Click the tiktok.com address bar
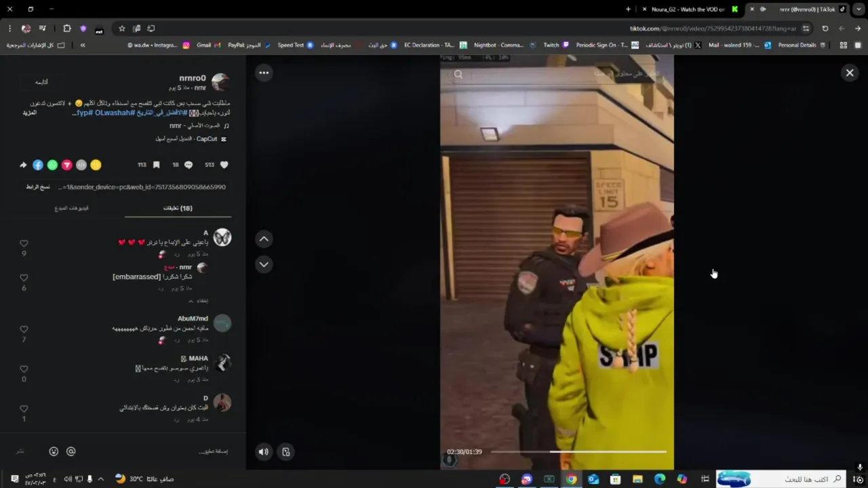The height and width of the screenshot is (488, 868). click(x=712, y=28)
